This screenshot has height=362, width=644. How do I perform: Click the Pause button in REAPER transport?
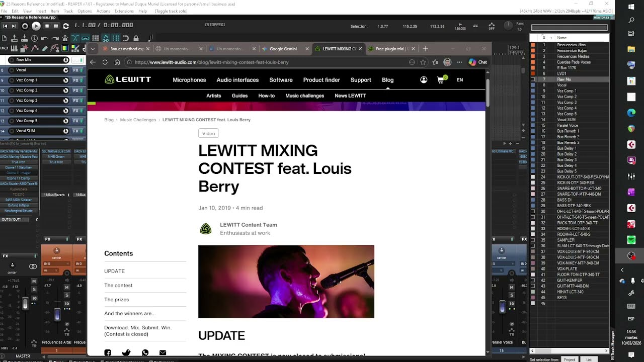click(x=56, y=26)
